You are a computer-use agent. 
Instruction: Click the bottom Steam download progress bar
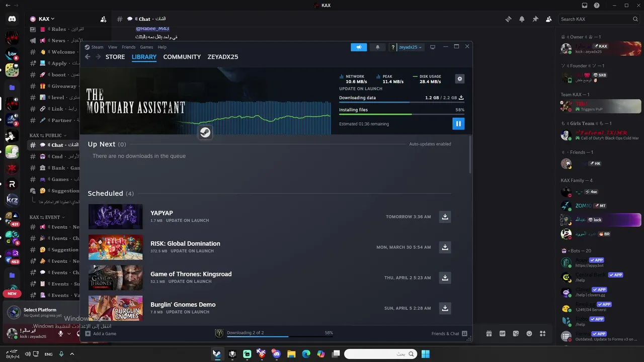tap(280, 337)
